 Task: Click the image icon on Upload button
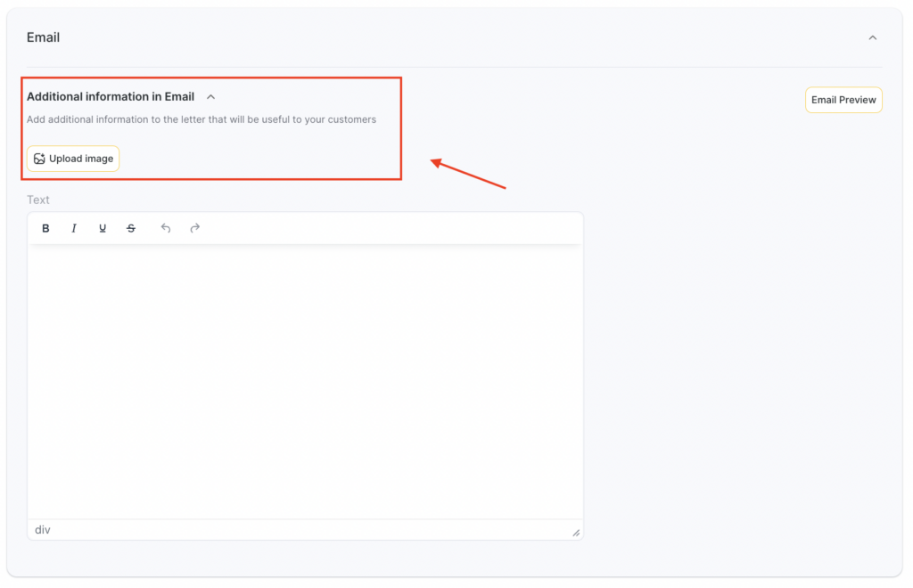coord(39,159)
